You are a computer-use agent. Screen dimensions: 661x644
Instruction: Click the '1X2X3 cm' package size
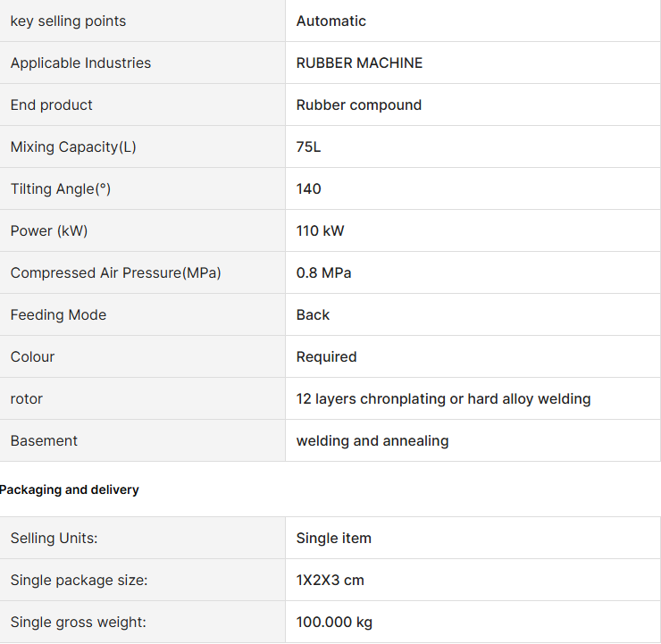[x=330, y=581]
